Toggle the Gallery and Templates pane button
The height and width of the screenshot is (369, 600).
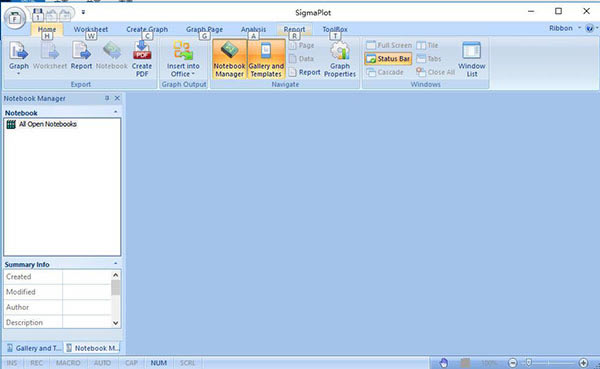[x=266, y=59]
